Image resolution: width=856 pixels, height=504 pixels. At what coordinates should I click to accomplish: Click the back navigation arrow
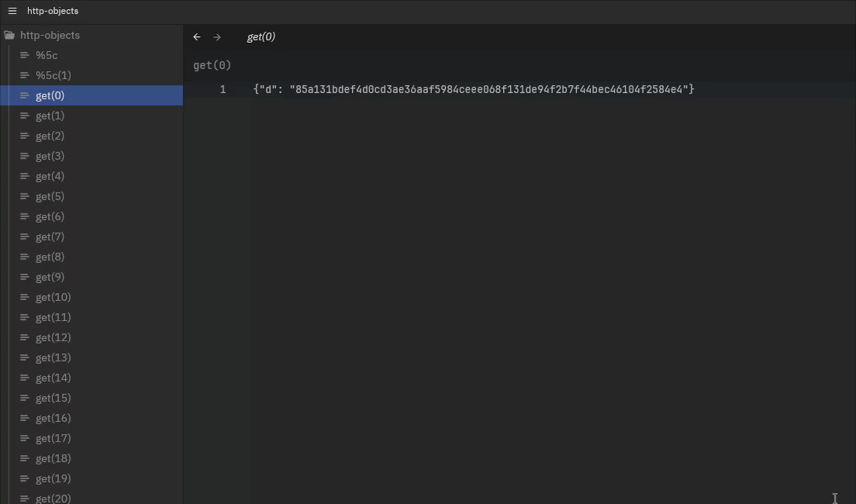click(x=197, y=36)
